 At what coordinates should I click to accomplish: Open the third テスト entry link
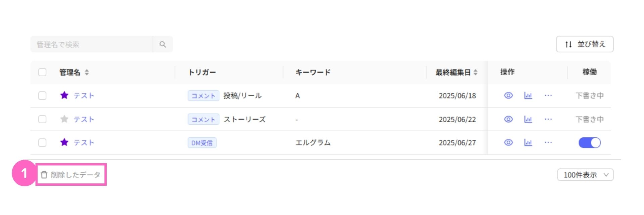84,142
